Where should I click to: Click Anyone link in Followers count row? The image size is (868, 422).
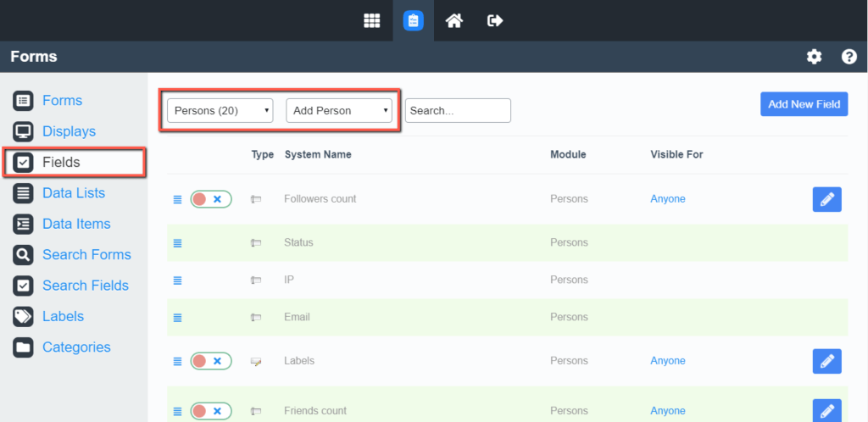tap(668, 199)
